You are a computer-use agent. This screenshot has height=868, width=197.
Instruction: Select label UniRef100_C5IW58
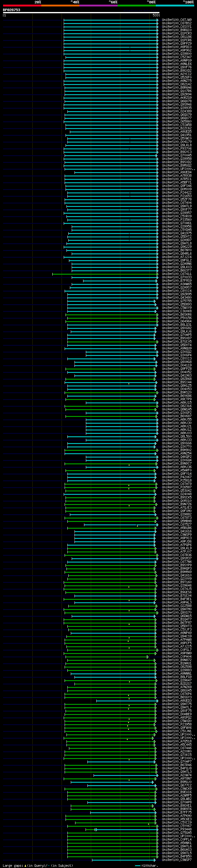pyautogui.click(x=177, y=125)
